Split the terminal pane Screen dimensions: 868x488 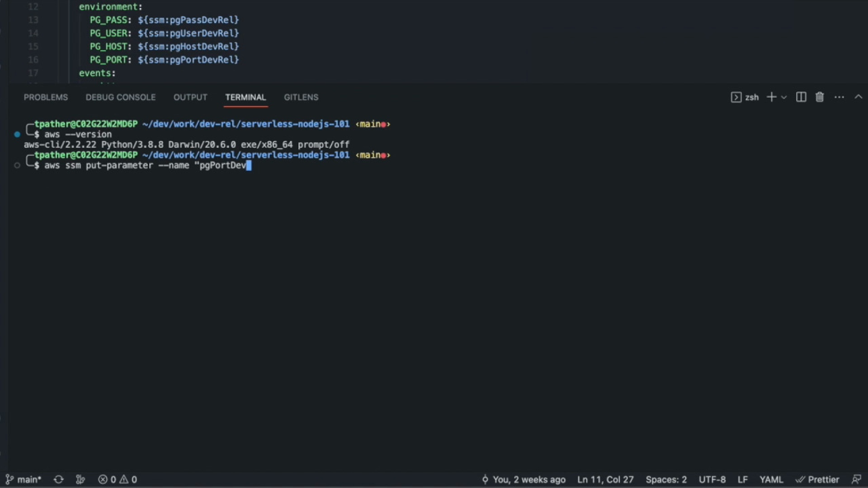801,97
